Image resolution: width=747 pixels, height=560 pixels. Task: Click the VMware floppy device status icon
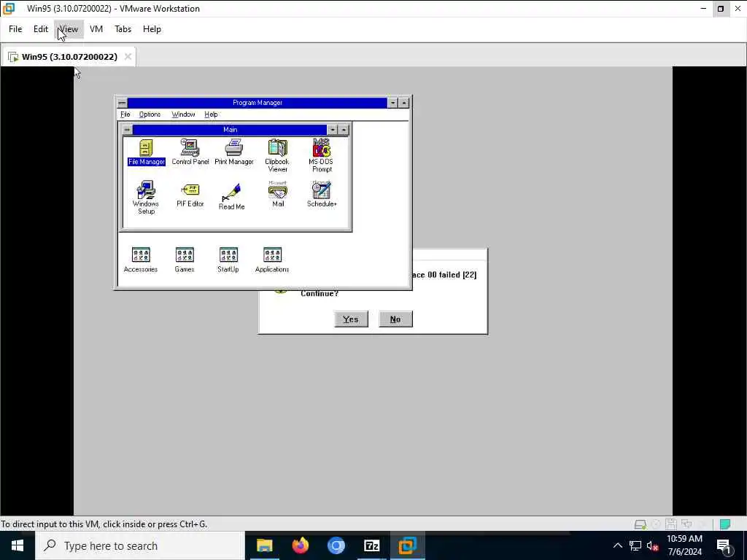(671, 524)
